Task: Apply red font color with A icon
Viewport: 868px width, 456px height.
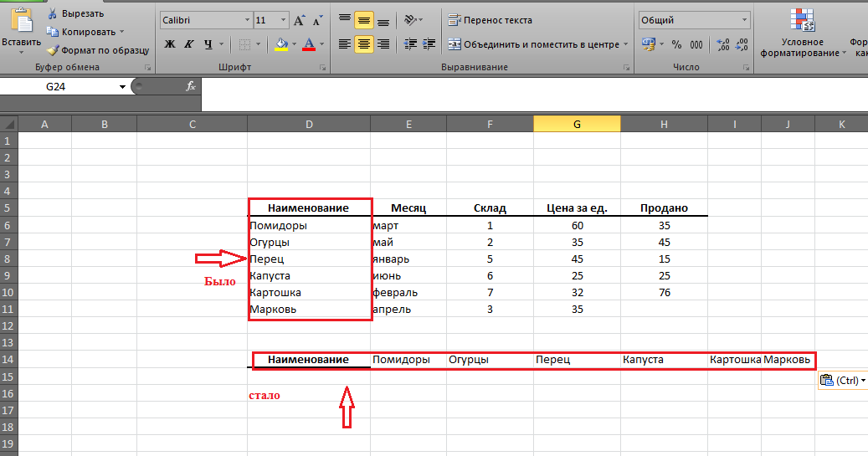Action: (309, 44)
